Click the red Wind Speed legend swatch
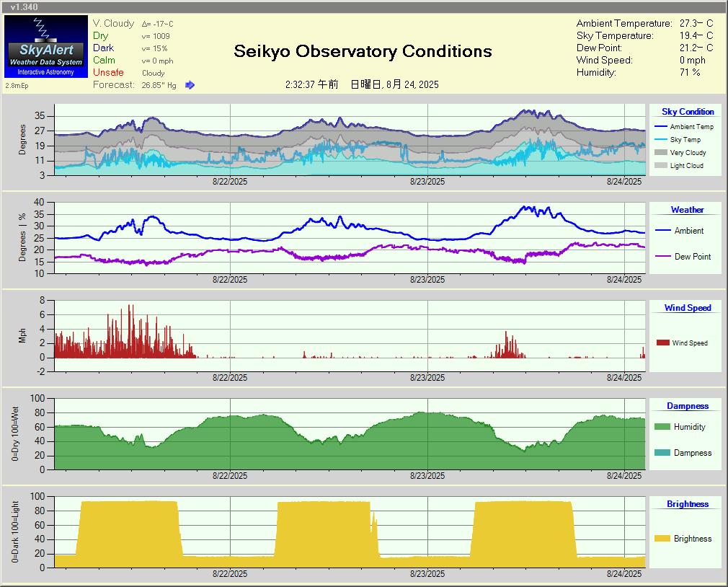The height and width of the screenshot is (587, 728). 662,343
